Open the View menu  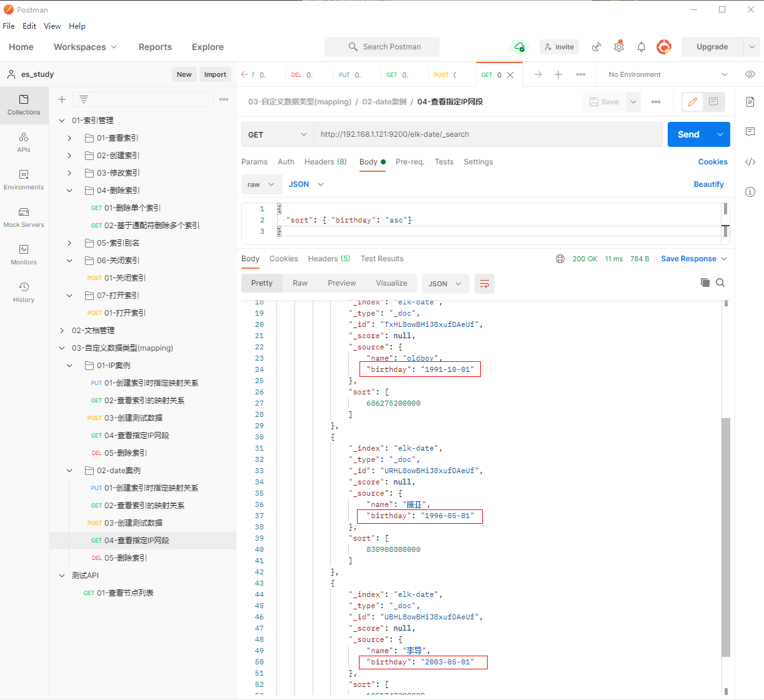[x=52, y=26]
